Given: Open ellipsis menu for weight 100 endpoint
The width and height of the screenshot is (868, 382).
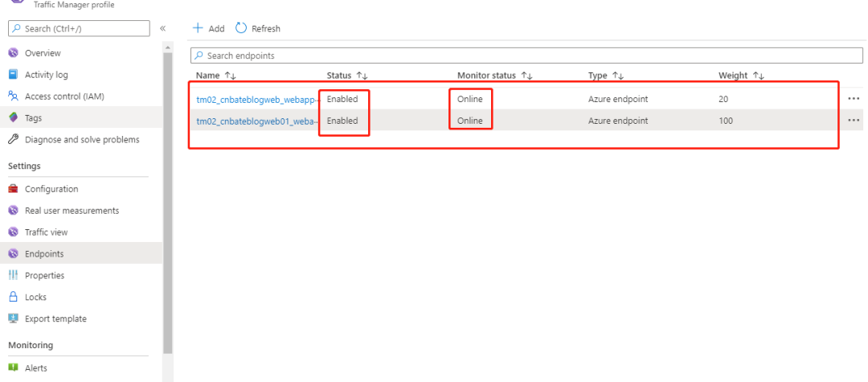Looking at the screenshot, I should click(x=853, y=120).
